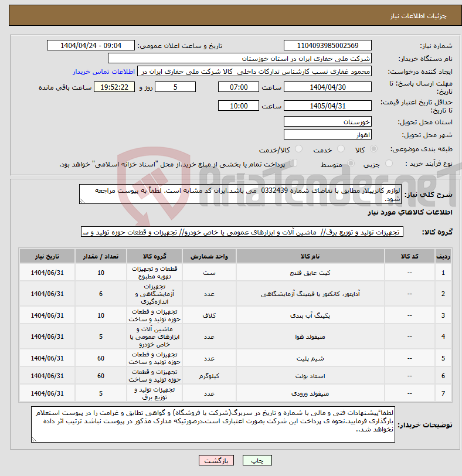The width and height of the screenshot is (462, 476).
Task: Click the تعداد / مقدار column header
Action: 101,256
